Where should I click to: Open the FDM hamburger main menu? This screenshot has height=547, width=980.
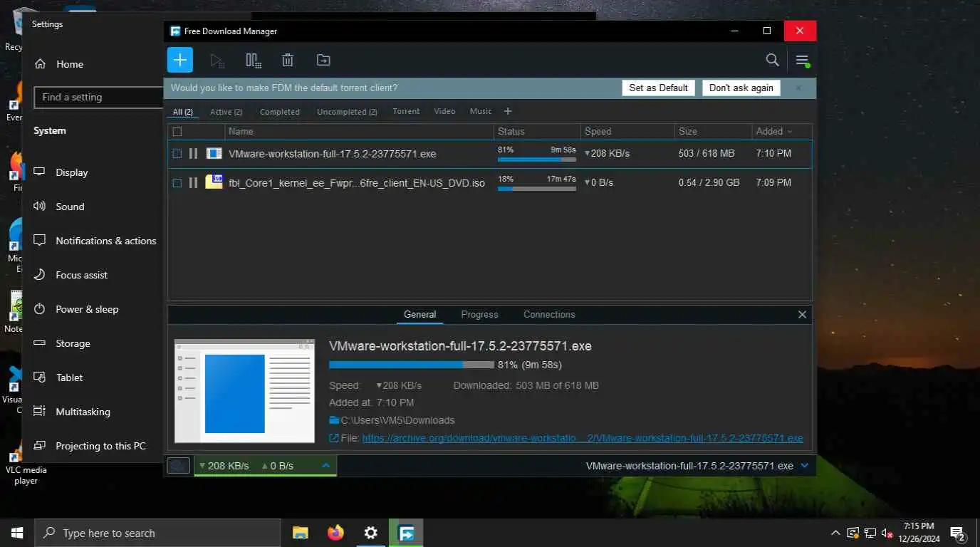click(803, 61)
